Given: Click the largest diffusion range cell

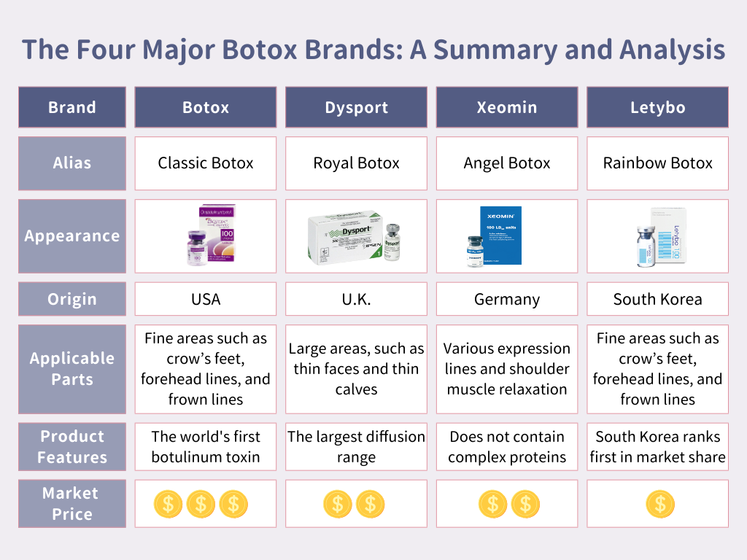Looking at the screenshot, I should [356, 447].
